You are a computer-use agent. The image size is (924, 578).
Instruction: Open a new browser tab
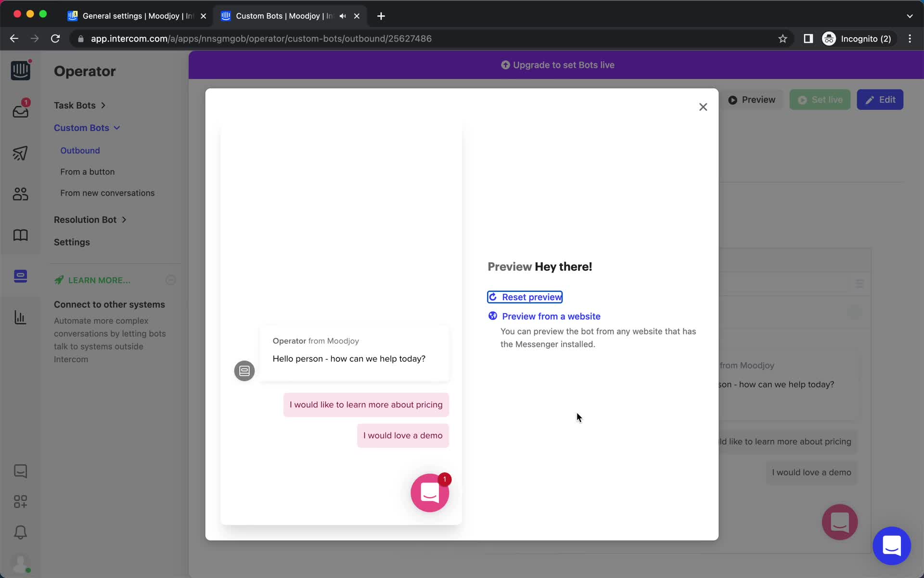(381, 16)
